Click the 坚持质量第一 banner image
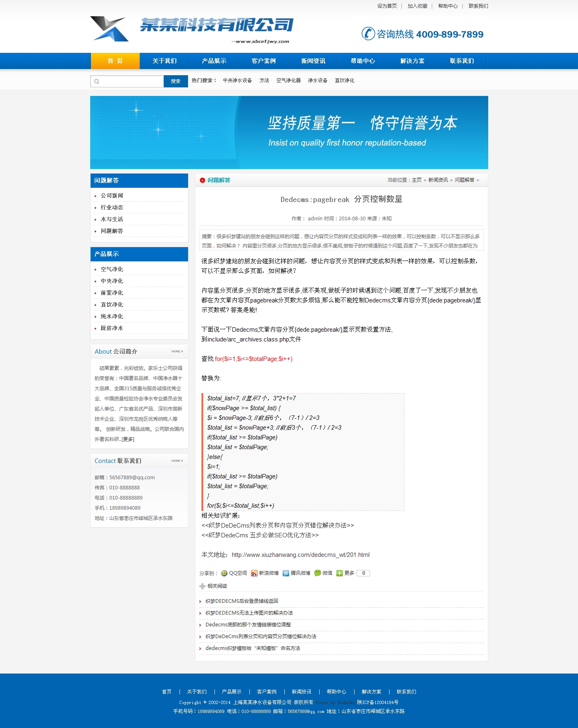 pos(289,133)
